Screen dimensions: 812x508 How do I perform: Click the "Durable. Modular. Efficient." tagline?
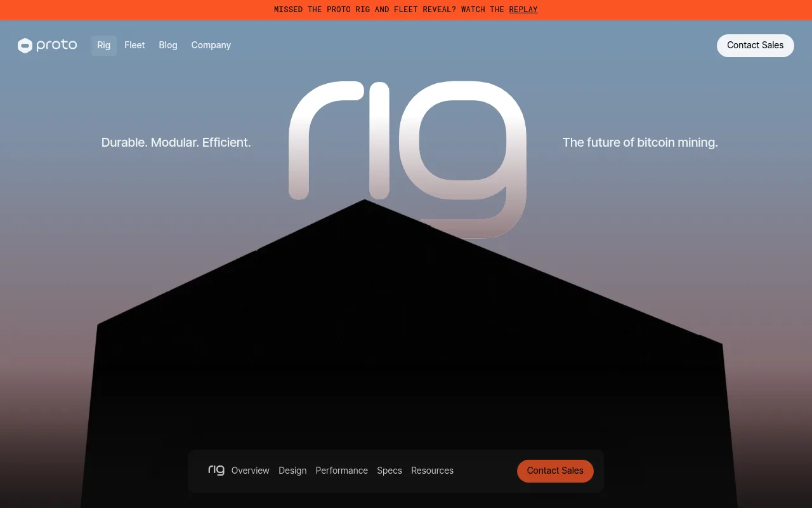coord(176,142)
